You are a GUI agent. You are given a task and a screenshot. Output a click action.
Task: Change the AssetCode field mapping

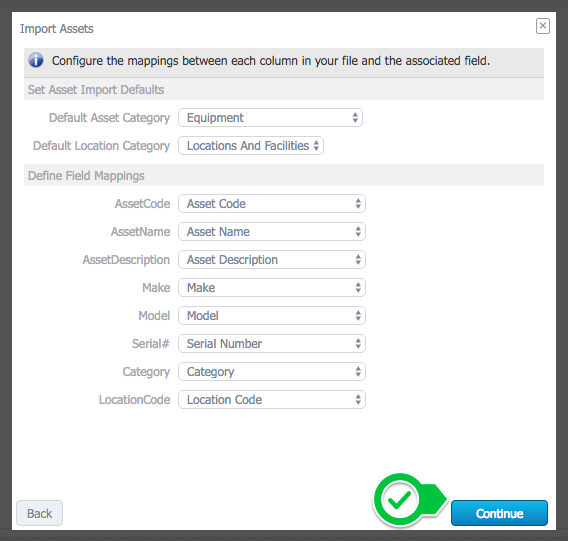[272, 204]
